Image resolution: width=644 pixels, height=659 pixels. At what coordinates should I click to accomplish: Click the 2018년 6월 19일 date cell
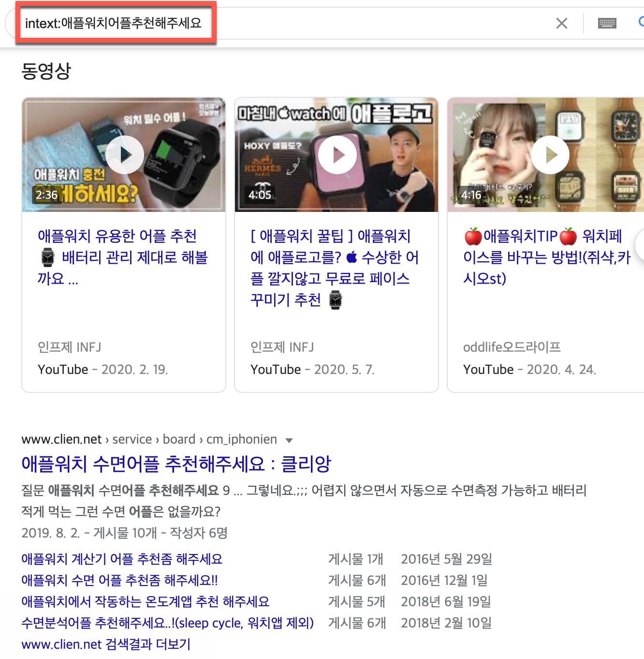[446, 601]
